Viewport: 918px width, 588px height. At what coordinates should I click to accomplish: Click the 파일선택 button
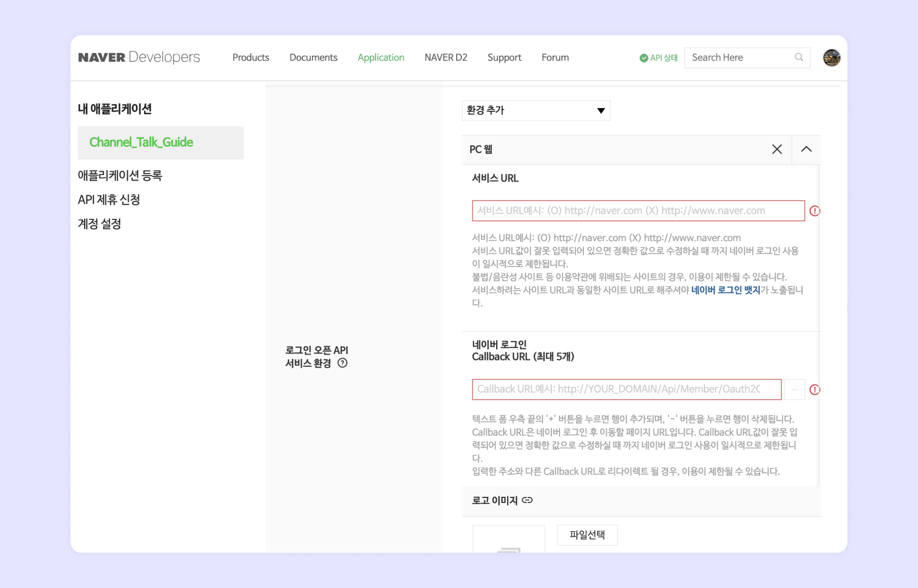[587, 535]
